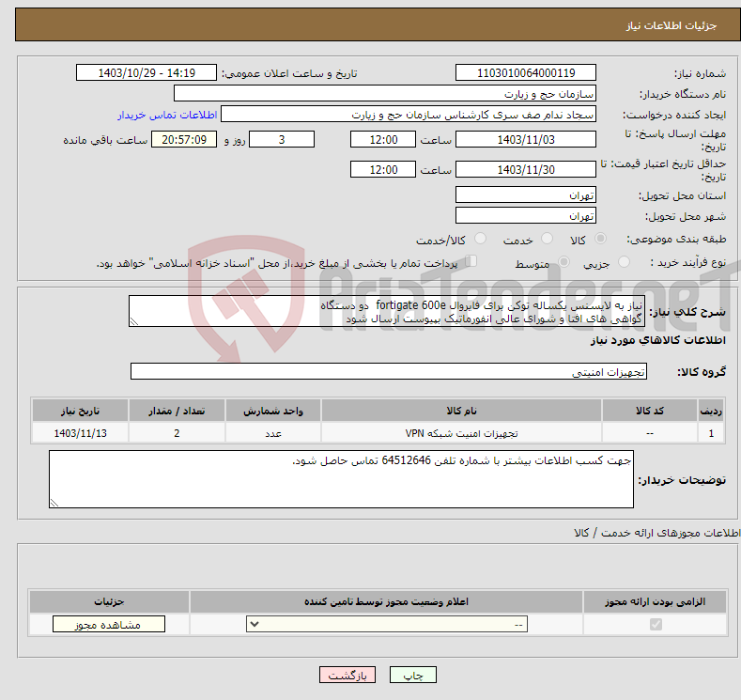Click the general need description textarea
The image size is (741, 700).
pyautogui.click(x=387, y=311)
